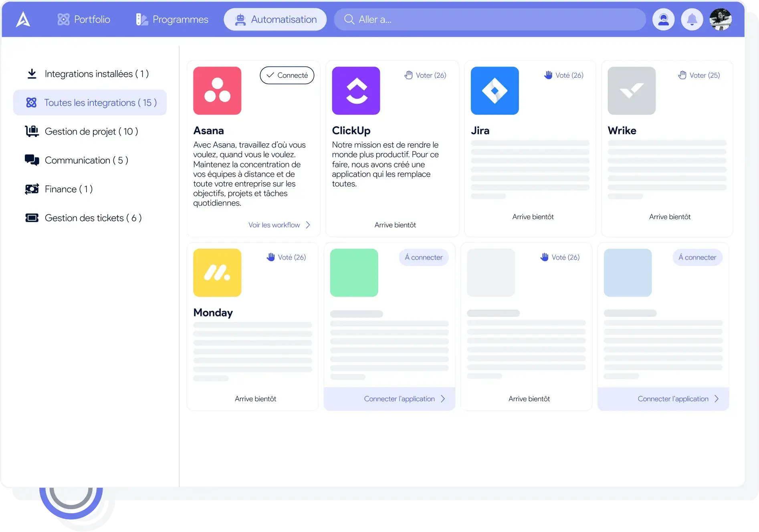
Task: Click the atom icon beside Toutes les integrations
Action: point(31,103)
